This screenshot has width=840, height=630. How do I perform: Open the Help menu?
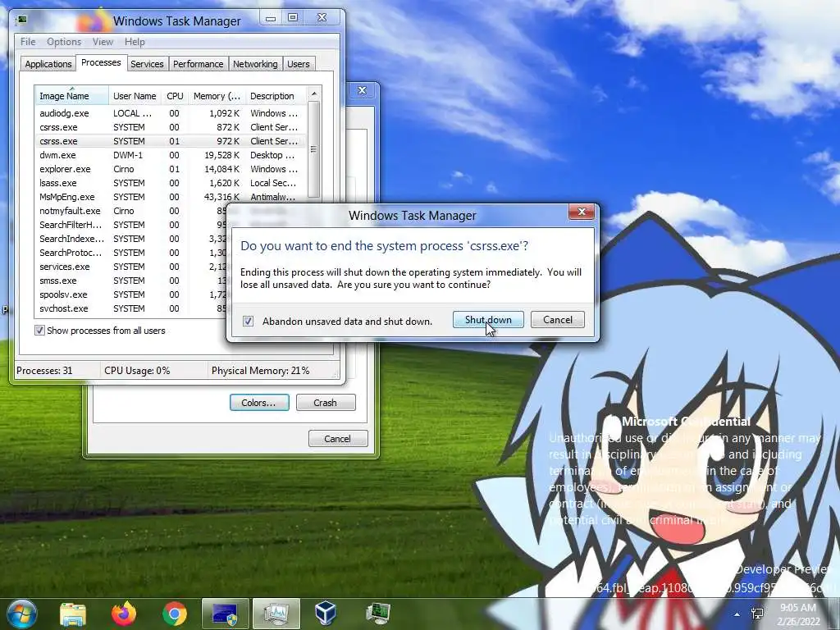click(135, 42)
